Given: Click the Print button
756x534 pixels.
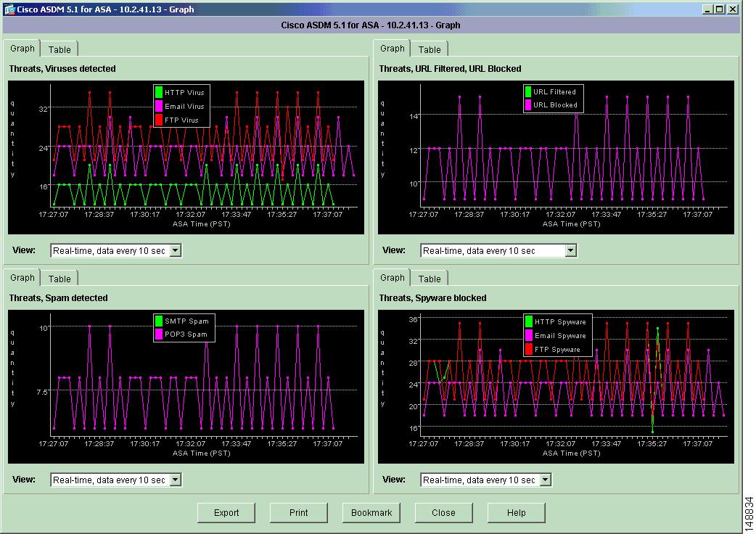Looking at the screenshot, I should point(298,513).
